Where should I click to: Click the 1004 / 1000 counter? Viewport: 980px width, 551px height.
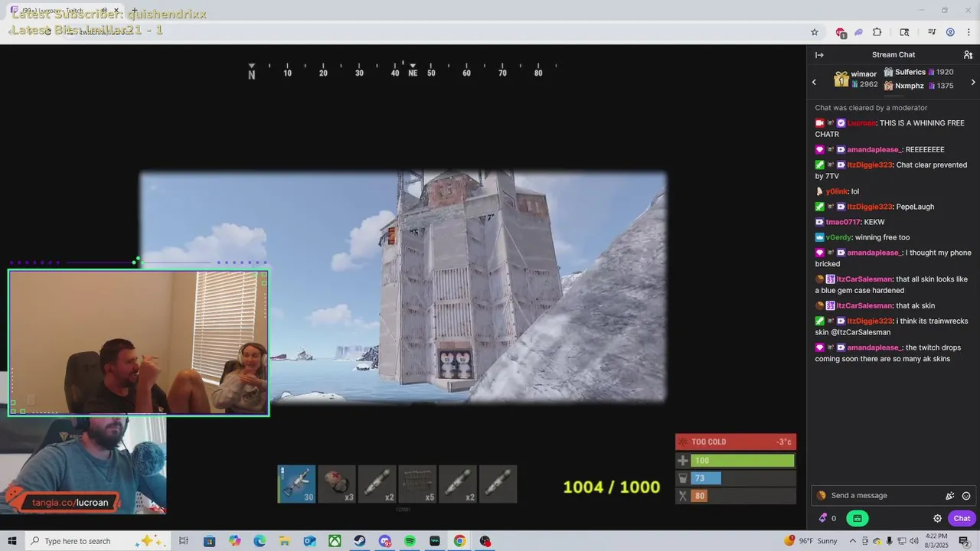click(x=611, y=487)
